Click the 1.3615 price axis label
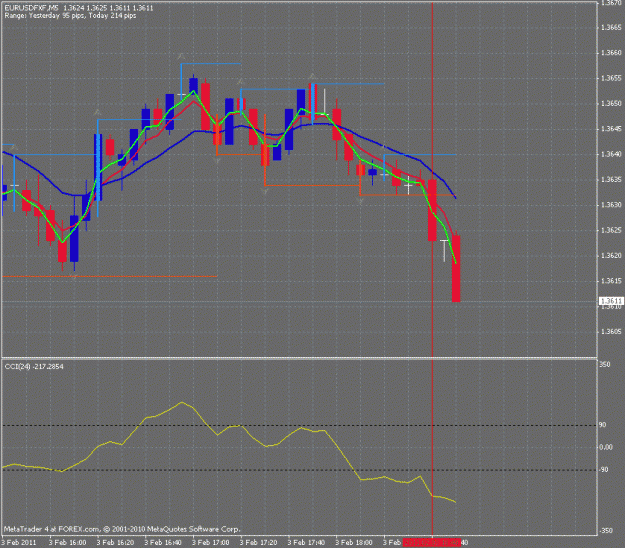Screen dimensions: 625x548 (611, 281)
